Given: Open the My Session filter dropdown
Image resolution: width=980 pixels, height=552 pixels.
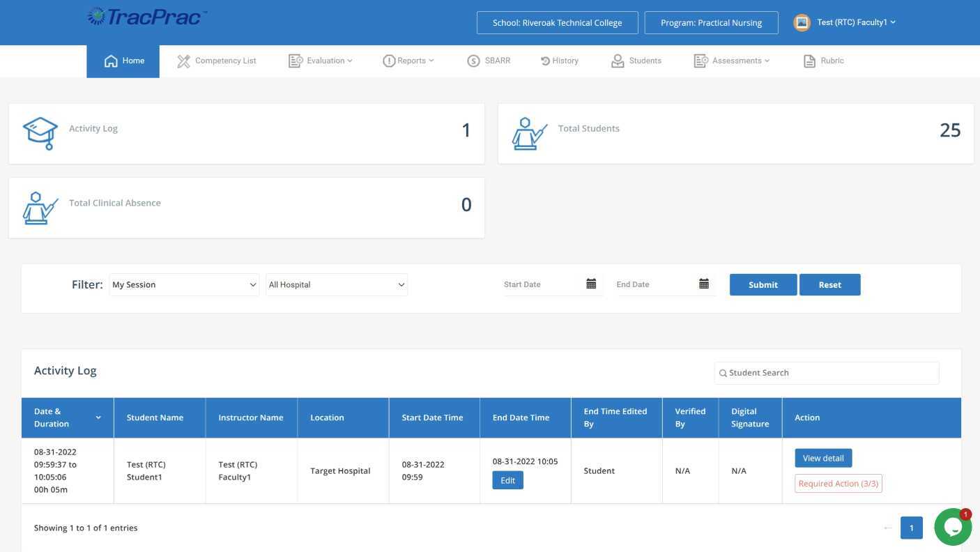Looking at the screenshot, I should [184, 284].
